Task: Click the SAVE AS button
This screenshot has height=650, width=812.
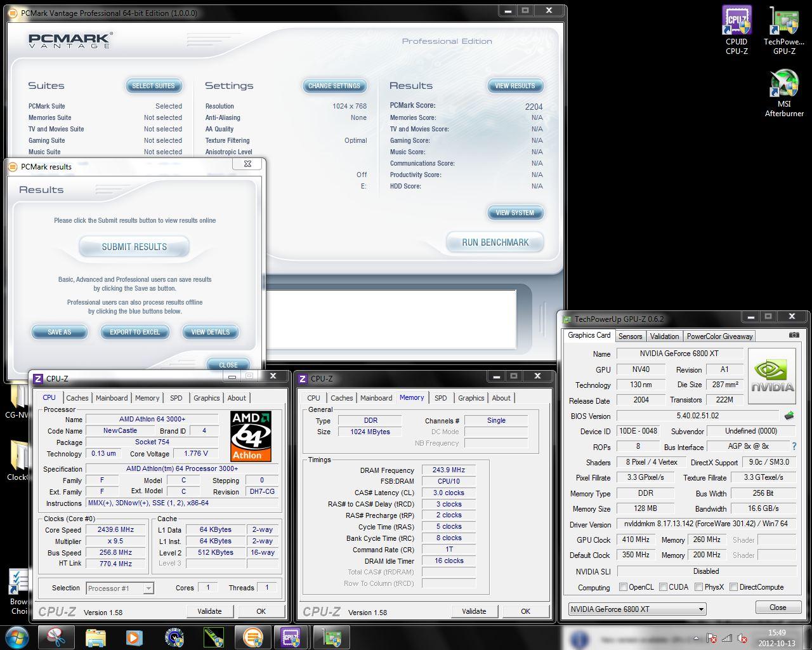Action: [60, 332]
